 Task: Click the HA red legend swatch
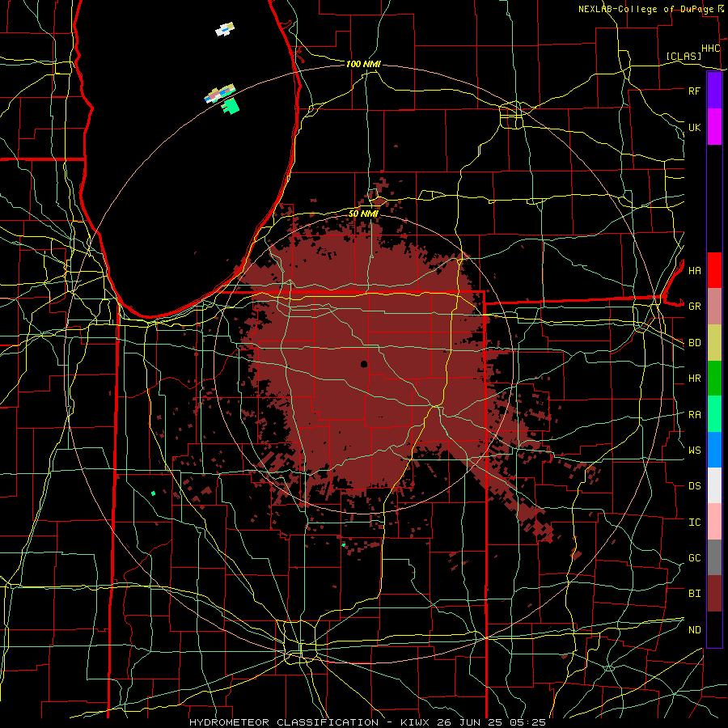point(714,270)
